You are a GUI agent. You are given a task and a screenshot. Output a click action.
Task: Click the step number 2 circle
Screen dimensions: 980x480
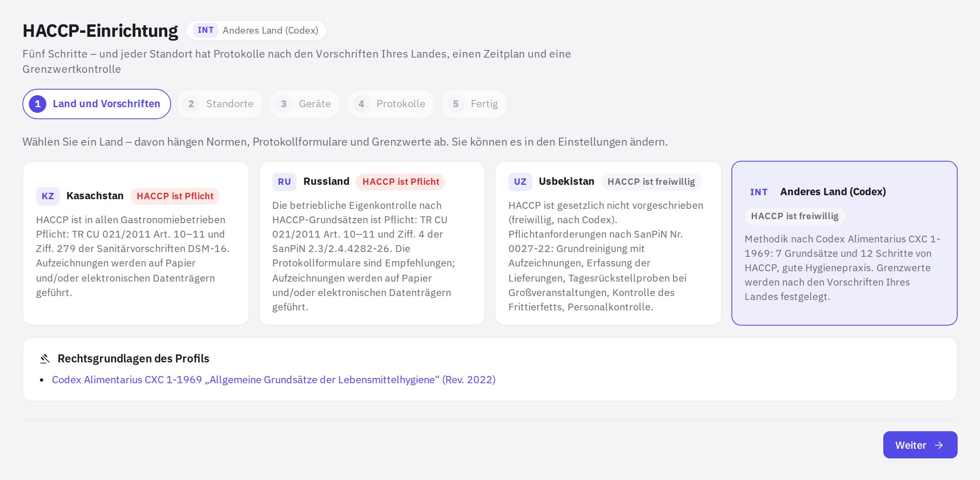click(191, 104)
